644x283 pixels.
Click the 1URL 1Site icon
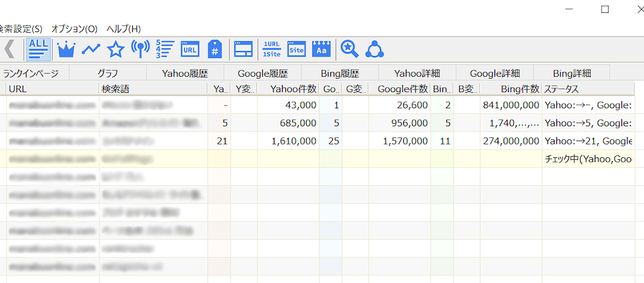click(272, 50)
